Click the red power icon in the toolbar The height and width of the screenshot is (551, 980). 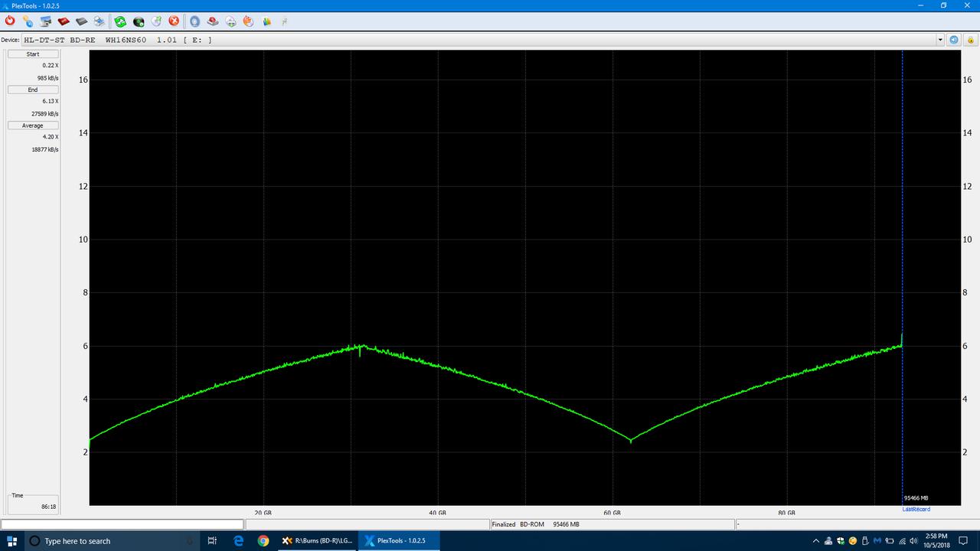pos(10,21)
